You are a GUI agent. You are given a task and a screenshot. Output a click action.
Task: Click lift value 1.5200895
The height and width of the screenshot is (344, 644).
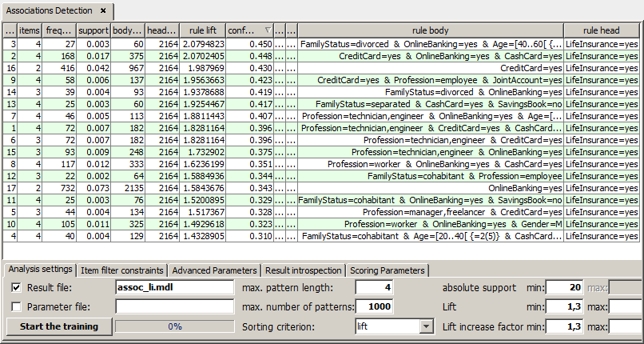[203, 200]
